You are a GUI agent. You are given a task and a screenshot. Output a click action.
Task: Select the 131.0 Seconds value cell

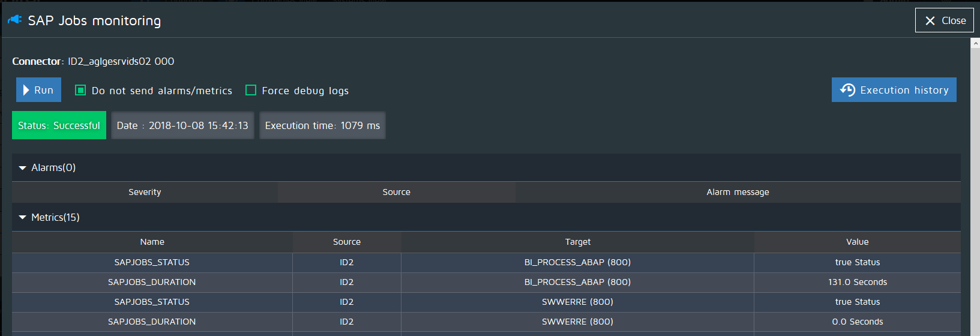(x=857, y=283)
